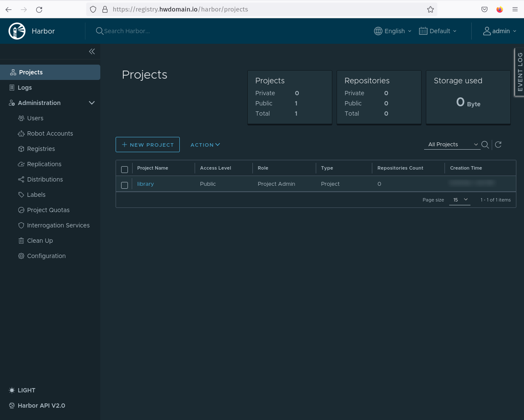The height and width of the screenshot is (420, 524).
Task: Open the All Projects filter dropdown
Action: point(452,145)
